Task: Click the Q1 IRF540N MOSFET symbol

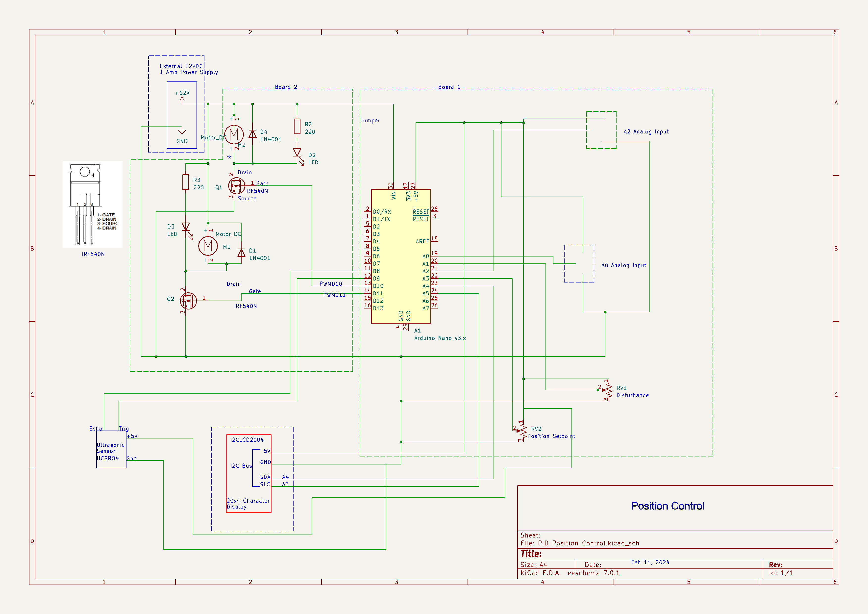Action: click(x=236, y=186)
